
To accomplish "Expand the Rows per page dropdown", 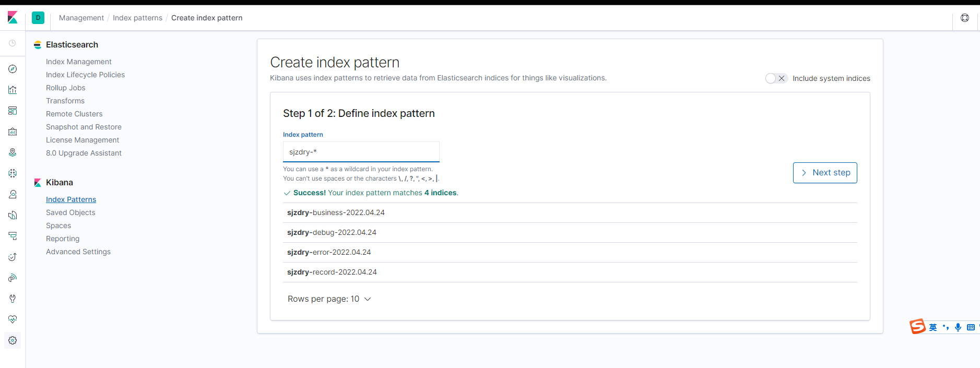I will click(329, 299).
